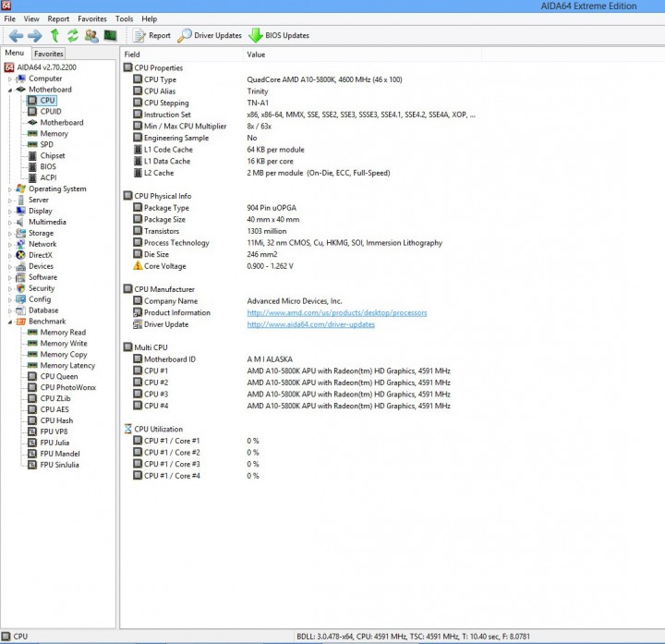Select the Core Voltage row
The width and height of the screenshot is (665, 644).
pyautogui.click(x=213, y=266)
